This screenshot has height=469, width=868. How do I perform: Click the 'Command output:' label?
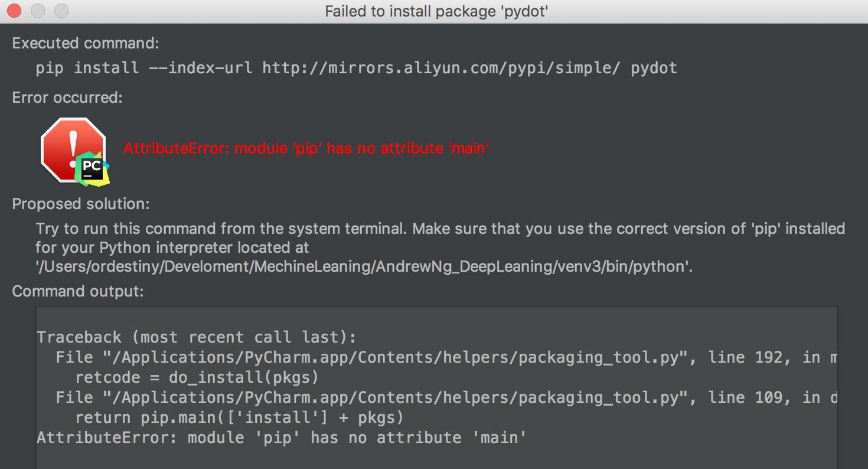78,291
